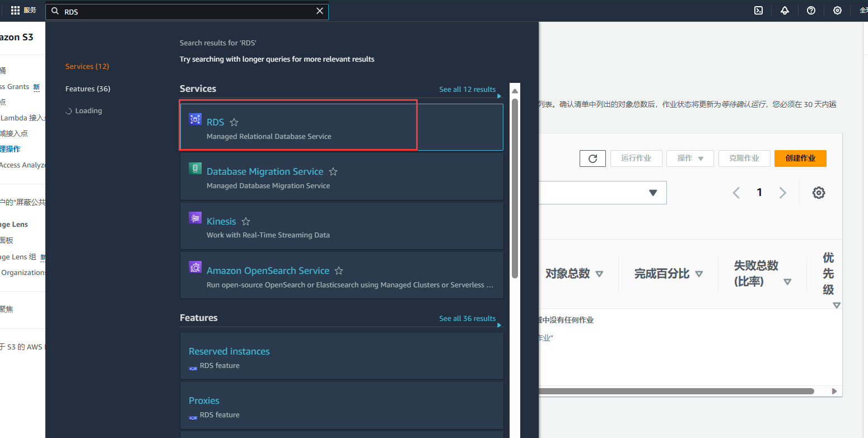Open the help question mark icon

pos(811,10)
